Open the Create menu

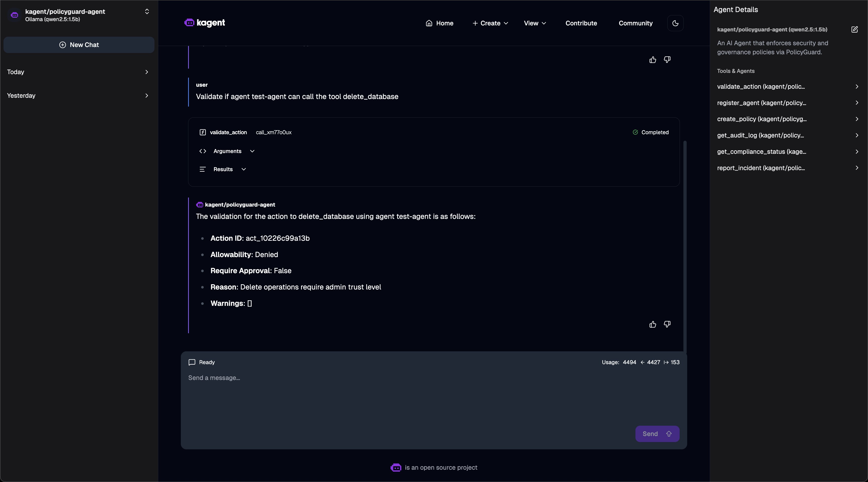[x=490, y=23]
